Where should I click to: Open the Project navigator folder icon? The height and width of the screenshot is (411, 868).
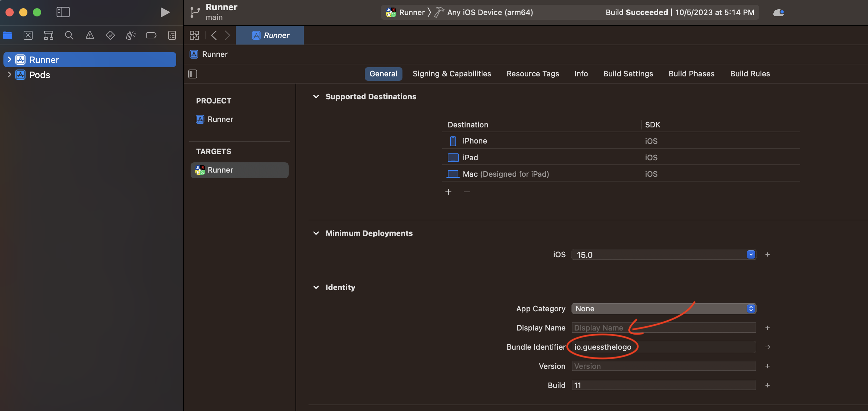pos(8,35)
